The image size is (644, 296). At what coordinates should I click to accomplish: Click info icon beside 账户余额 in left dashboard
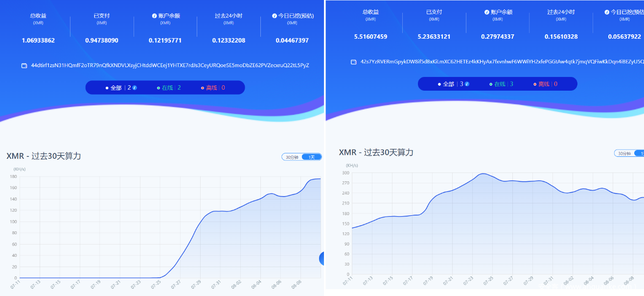pos(154,16)
